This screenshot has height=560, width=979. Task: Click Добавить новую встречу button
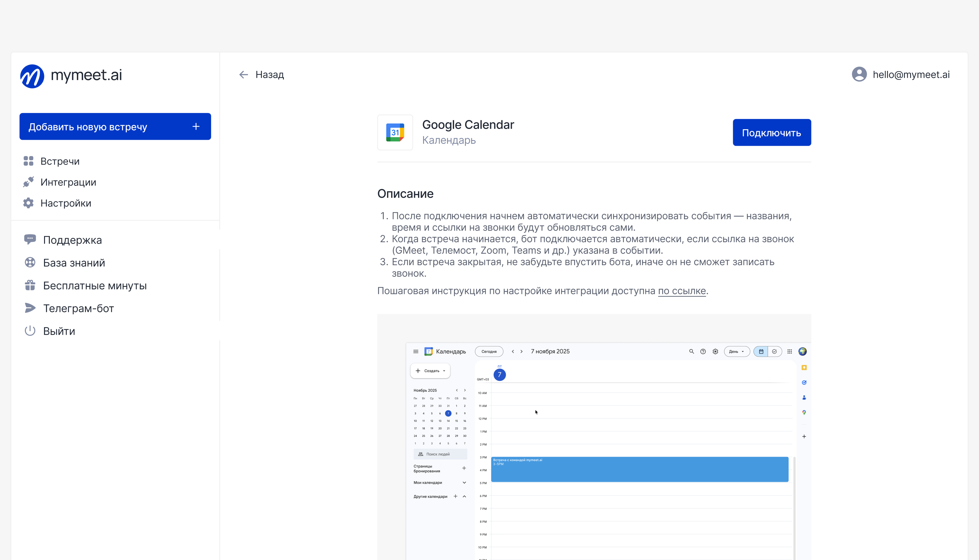pos(115,127)
